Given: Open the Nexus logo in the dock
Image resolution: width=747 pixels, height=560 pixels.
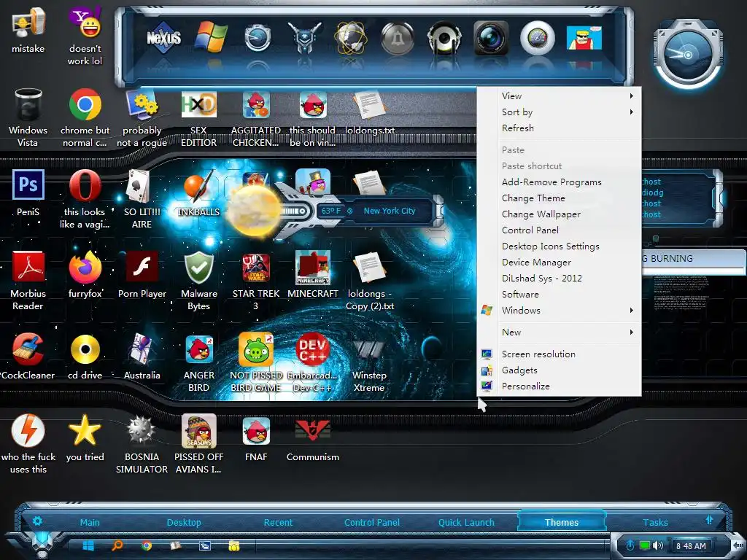Looking at the screenshot, I should click(163, 37).
